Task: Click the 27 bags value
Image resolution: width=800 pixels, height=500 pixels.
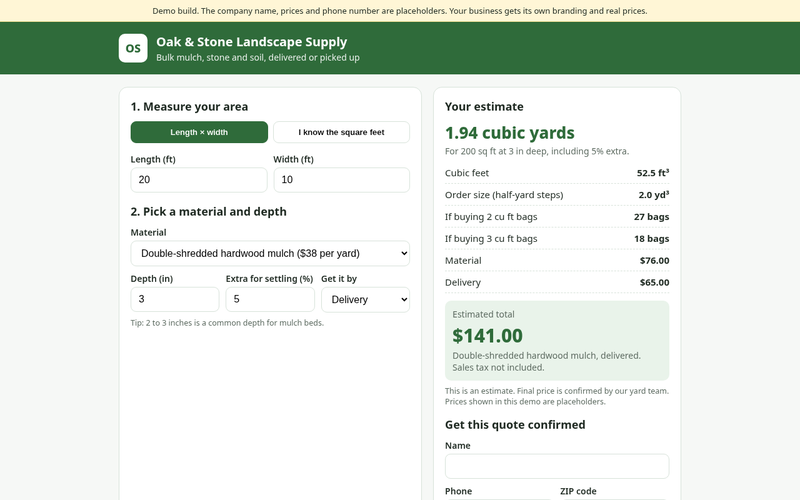Action: (652, 217)
